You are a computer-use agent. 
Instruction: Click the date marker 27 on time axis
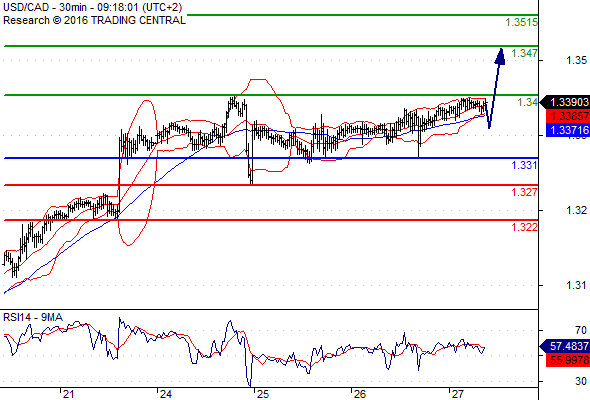(x=457, y=394)
